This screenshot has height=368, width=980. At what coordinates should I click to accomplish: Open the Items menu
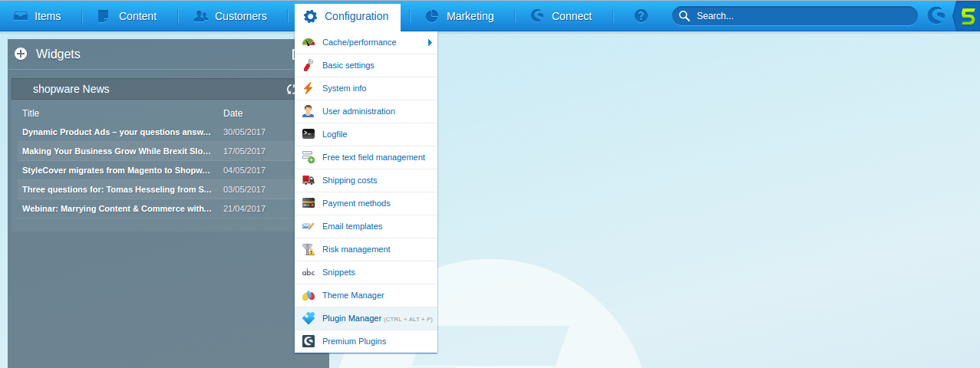38,15
